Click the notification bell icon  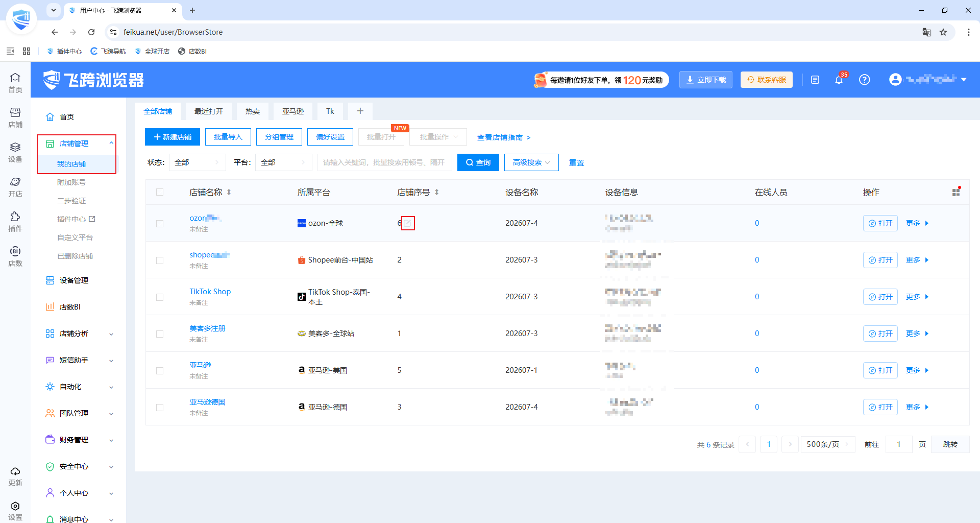pyautogui.click(x=839, y=80)
